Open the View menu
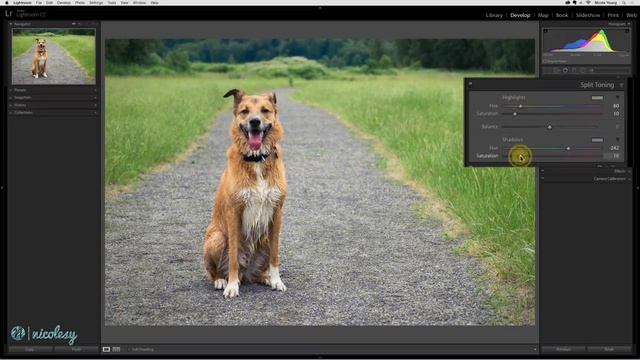This screenshot has width=640, height=360. tap(124, 2)
